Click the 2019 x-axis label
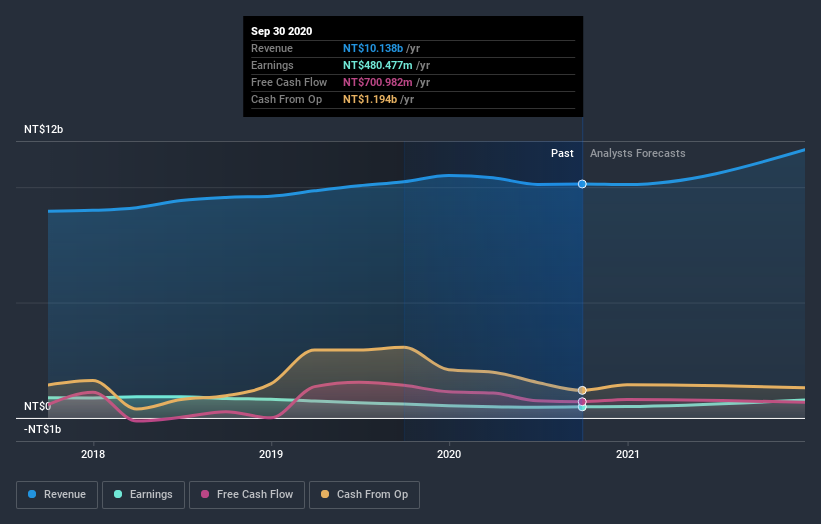Image resolution: width=821 pixels, height=524 pixels. 271,454
